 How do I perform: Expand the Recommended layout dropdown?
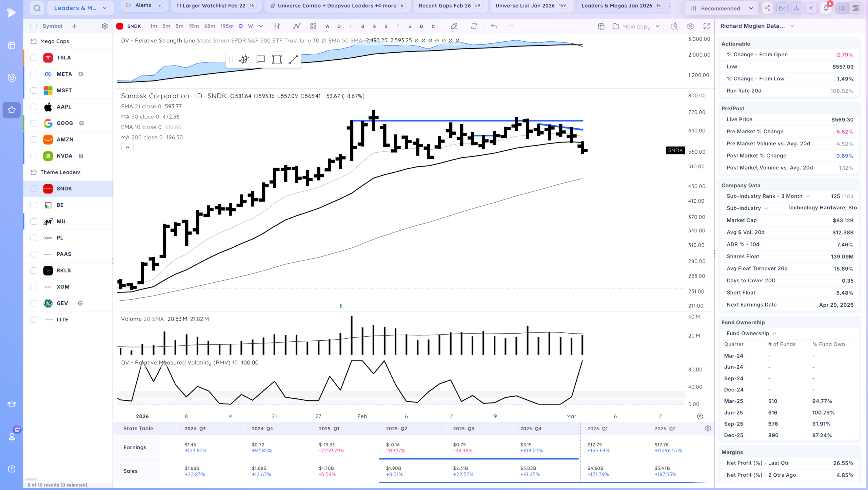pyautogui.click(x=722, y=8)
